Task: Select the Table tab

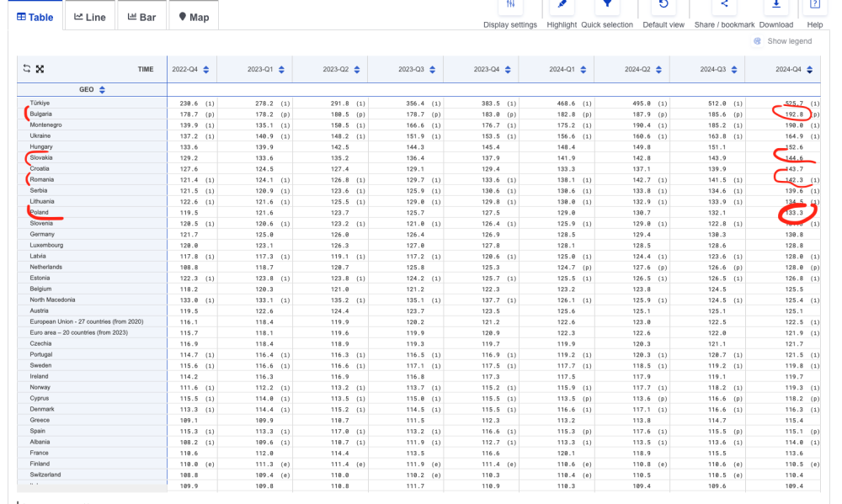Action: (35, 17)
